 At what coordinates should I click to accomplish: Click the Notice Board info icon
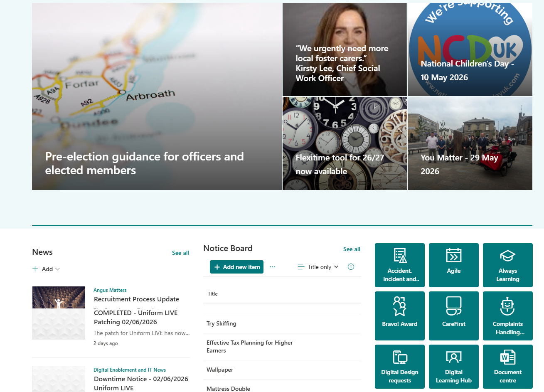351,267
